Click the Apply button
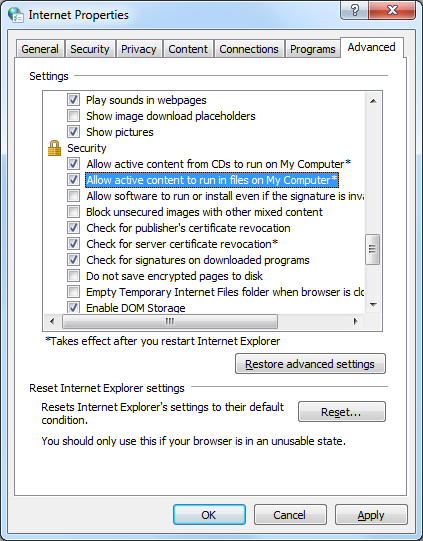The height and width of the screenshot is (541, 423). coord(371,515)
